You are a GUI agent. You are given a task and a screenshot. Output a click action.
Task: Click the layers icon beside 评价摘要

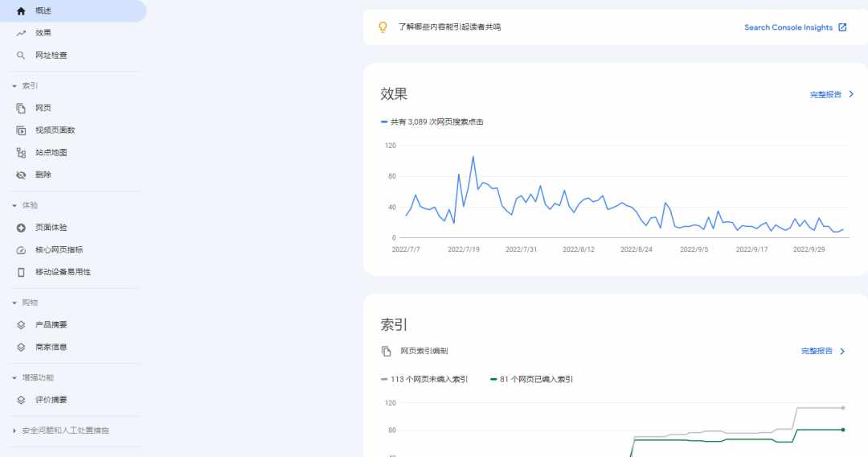(x=21, y=400)
